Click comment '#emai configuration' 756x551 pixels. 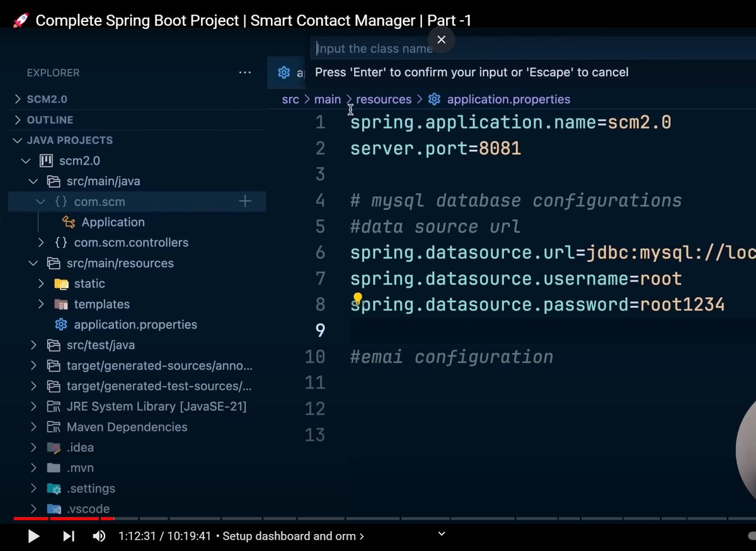452,357
